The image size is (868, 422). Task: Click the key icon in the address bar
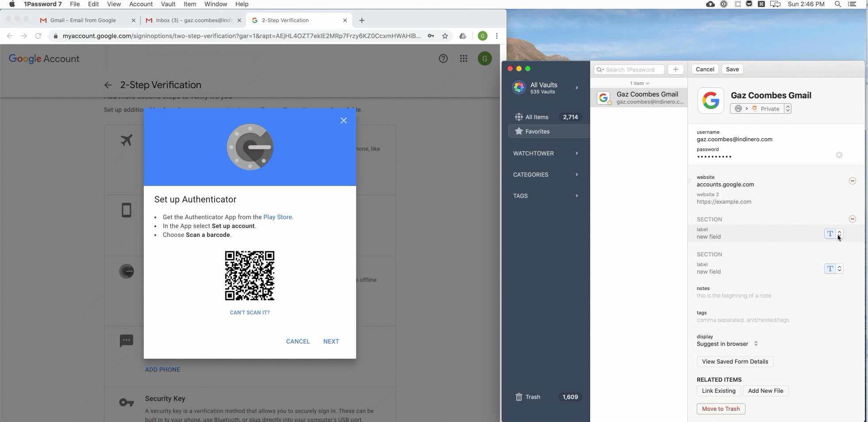pos(430,36)
